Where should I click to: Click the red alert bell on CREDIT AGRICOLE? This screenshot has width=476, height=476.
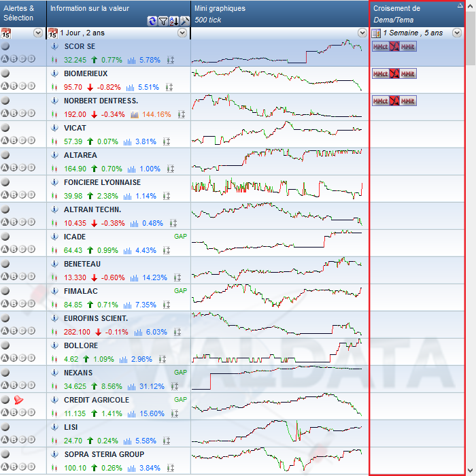click(x=18, y=400)
